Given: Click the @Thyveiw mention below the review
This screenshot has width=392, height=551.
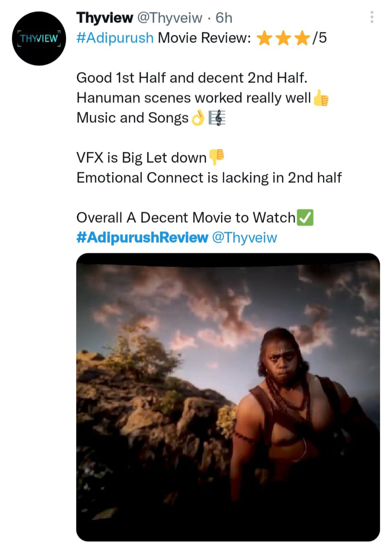Looking at the screenshot, I should [x=244, y=237].
